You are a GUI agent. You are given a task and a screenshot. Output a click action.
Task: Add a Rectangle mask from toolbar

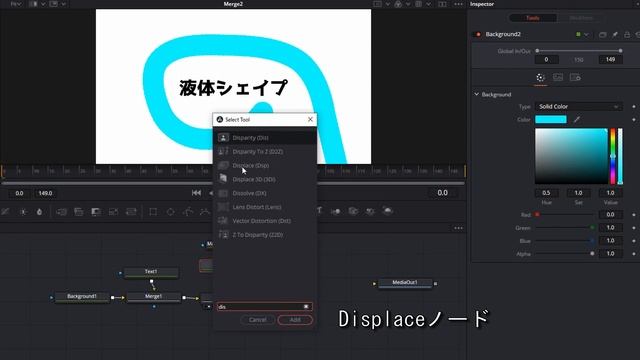pos(153,211)
